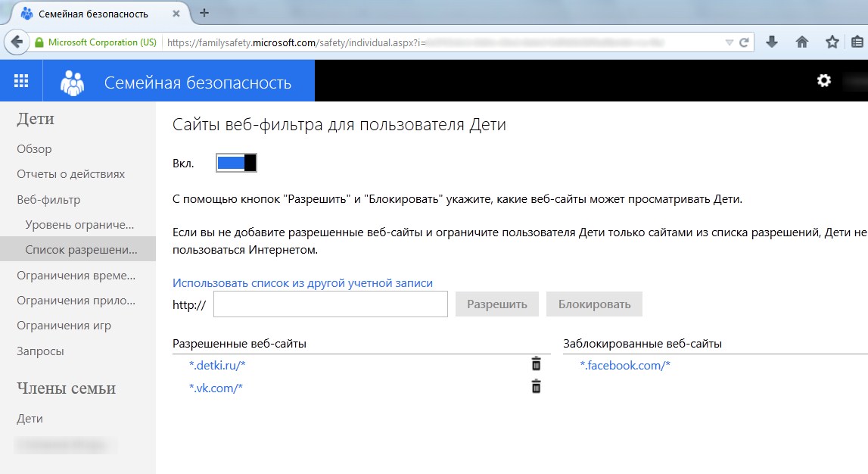Open the *.vk.com/* allowed site link
This screenshot has height=474, width=868.
[x=216, y=388]
